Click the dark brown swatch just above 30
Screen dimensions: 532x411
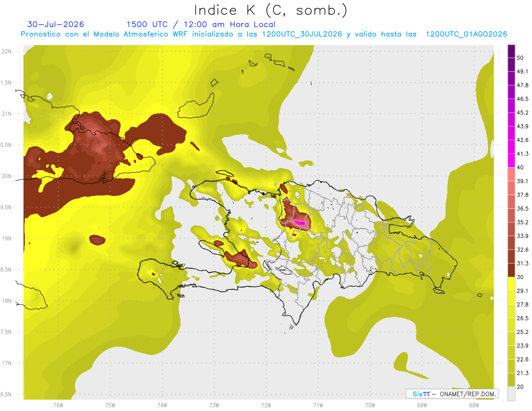(511, 270)
